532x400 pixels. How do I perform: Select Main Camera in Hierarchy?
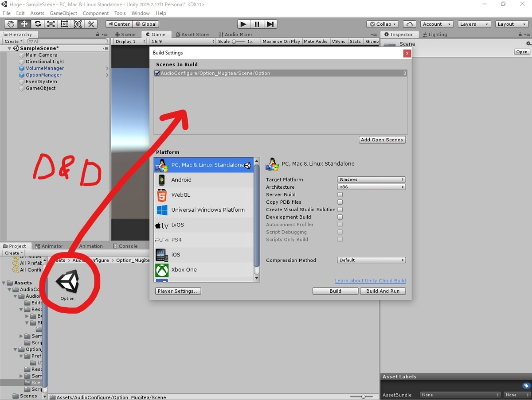(41, 55)
